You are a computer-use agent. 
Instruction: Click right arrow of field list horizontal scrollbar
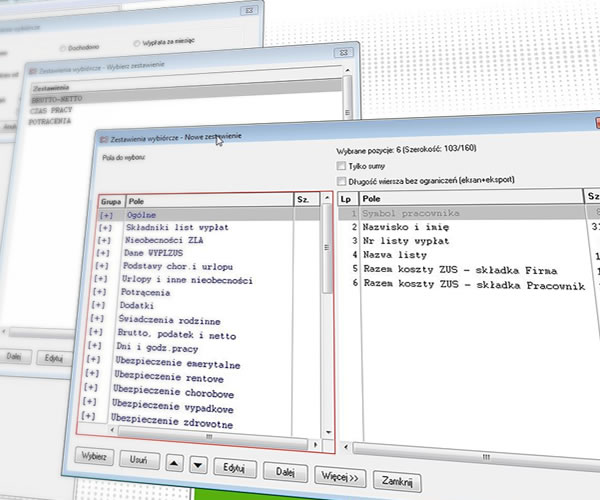click(x=315, y=445)
